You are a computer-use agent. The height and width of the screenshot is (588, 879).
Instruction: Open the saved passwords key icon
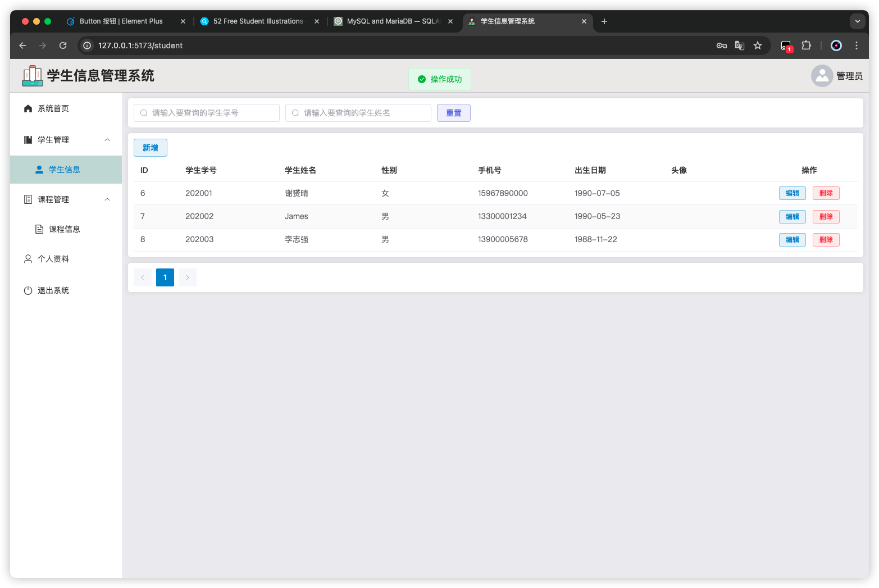tap(722, 45)
